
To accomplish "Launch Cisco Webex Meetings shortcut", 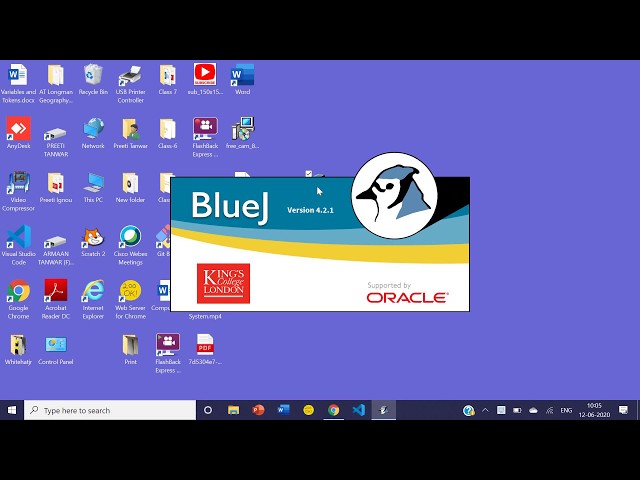I will point(131,245).
